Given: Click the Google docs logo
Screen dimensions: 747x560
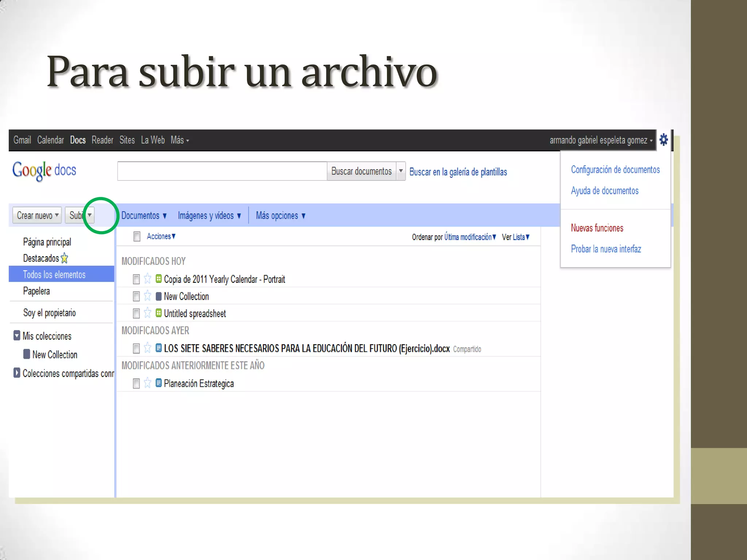Looking at the screenshot, I should click(x=44, y=171).
